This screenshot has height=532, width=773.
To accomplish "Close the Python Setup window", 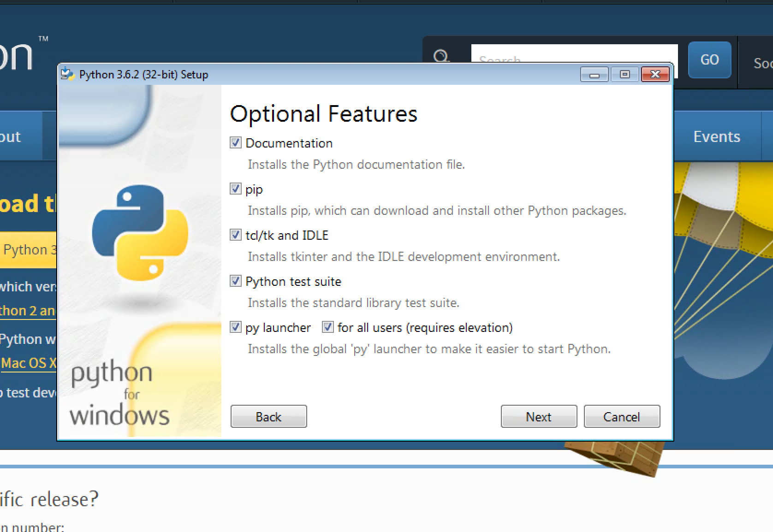I will (x=655, y=74).
